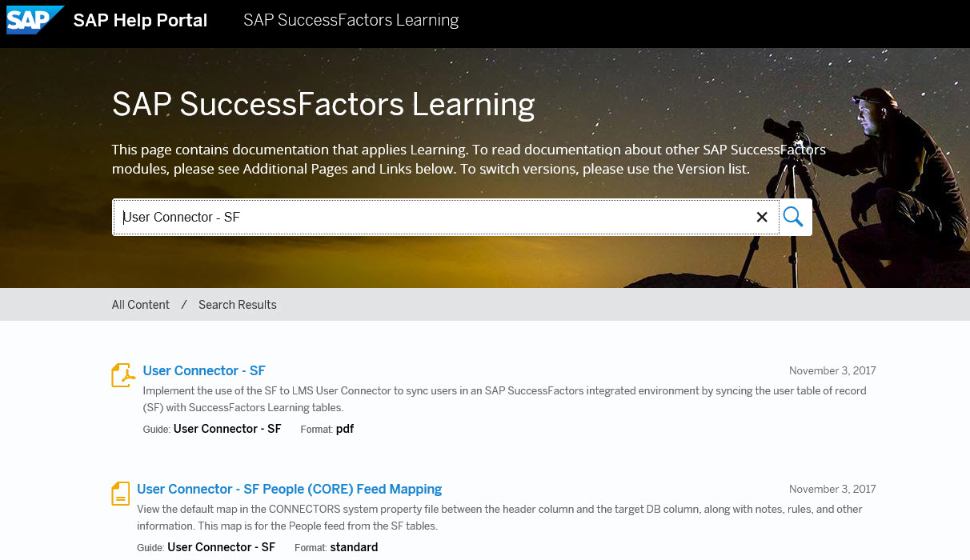Click Guide value User Connector - SF in second result
Viewport: 970px width, 560px height.
(221, 547)
